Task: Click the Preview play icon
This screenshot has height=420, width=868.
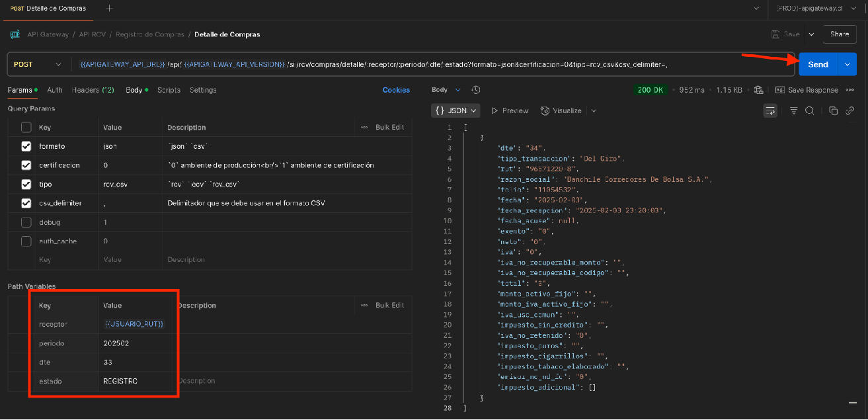Action: point(494,111)
